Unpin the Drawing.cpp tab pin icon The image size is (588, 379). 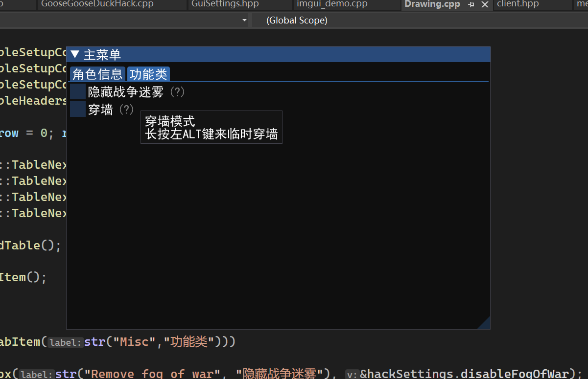tap(471, 5)
